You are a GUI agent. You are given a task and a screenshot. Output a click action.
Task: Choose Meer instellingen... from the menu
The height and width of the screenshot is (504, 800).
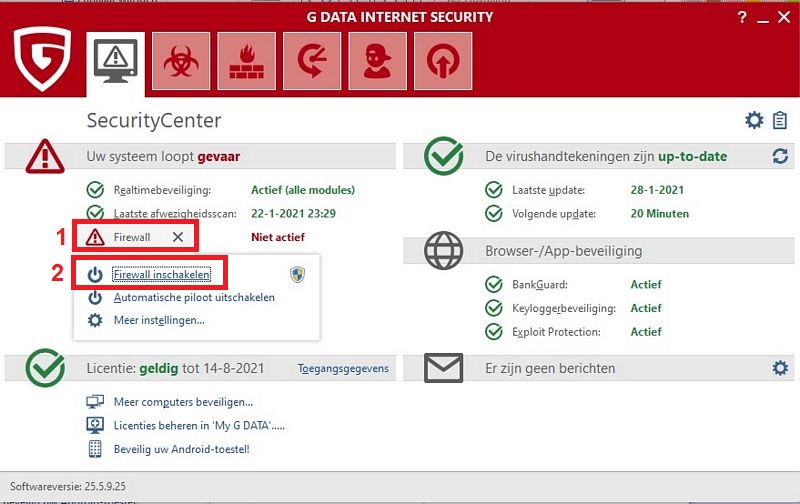pos(159,320)
